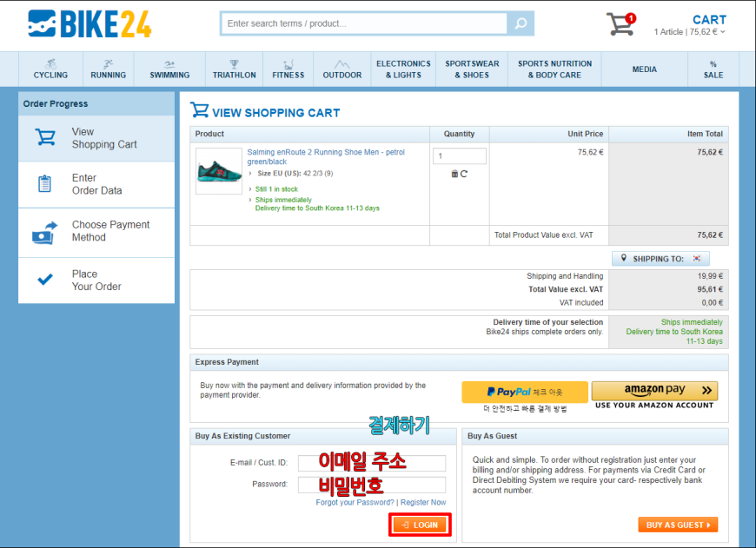Click the Bike24 logo
Screen dimensions: 756x548
point(90,23)
